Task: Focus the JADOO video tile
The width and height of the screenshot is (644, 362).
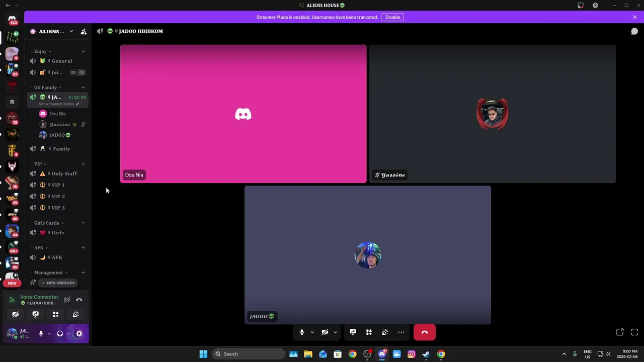Action: (368, 255)
